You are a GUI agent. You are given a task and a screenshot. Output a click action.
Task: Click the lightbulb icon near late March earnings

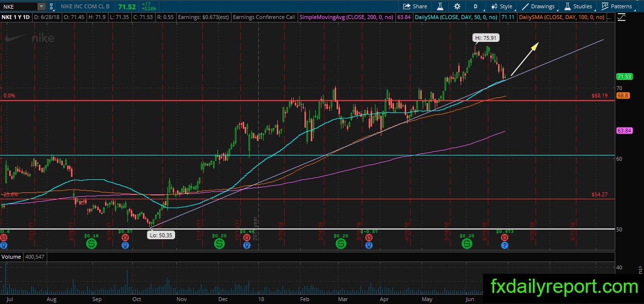[x=368, y=246]
